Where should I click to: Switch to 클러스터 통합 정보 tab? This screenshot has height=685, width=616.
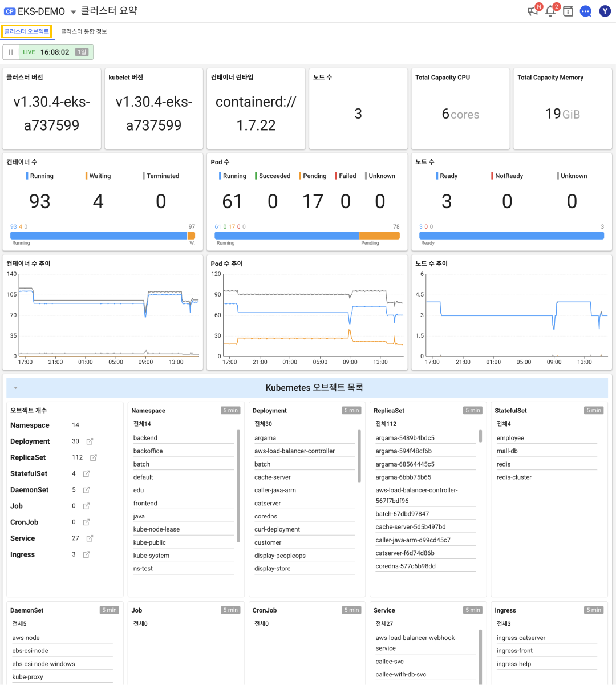[x=84, y=31]
